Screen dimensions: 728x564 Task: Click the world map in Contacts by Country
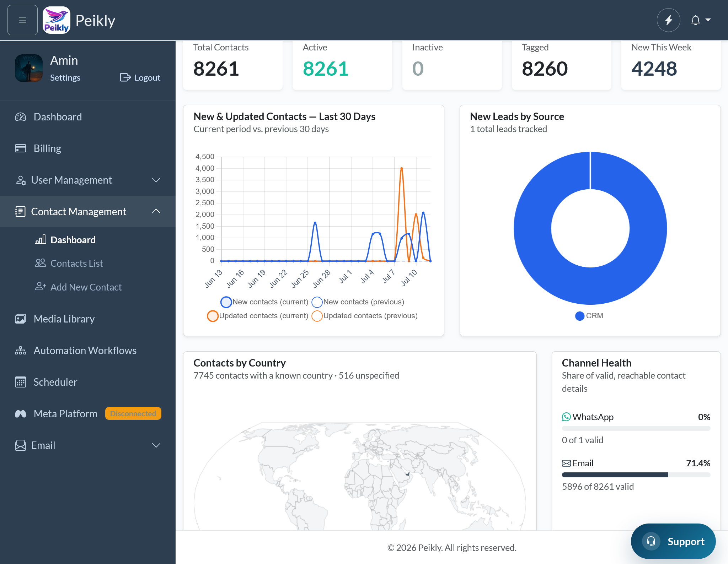[x=360, y=476]
